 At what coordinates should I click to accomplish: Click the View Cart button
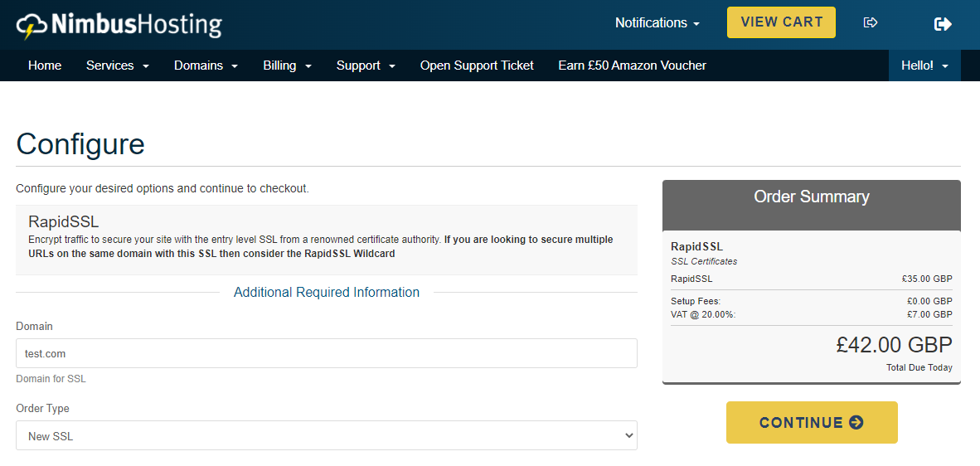(781, 22)
